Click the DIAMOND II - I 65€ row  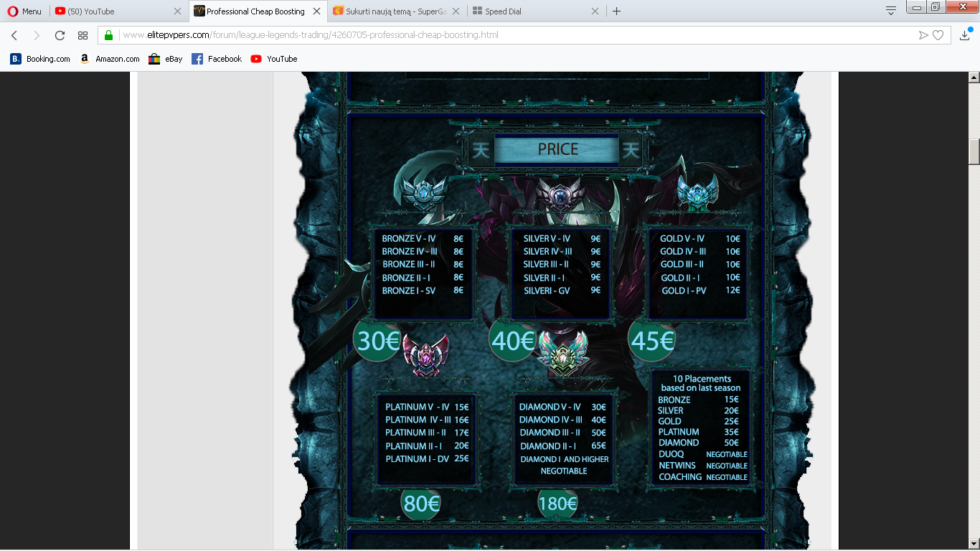tap(563, 446)
